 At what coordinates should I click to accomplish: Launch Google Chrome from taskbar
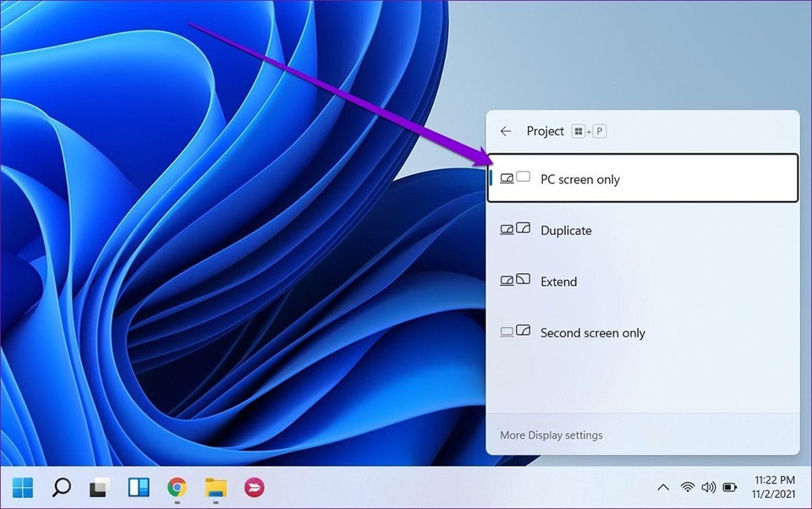click(177, 487)
